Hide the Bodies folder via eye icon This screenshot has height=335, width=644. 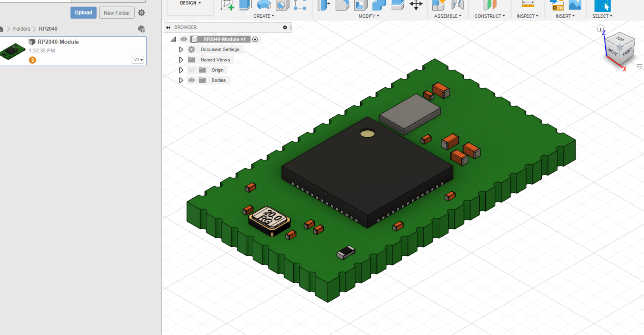(192, 80)
